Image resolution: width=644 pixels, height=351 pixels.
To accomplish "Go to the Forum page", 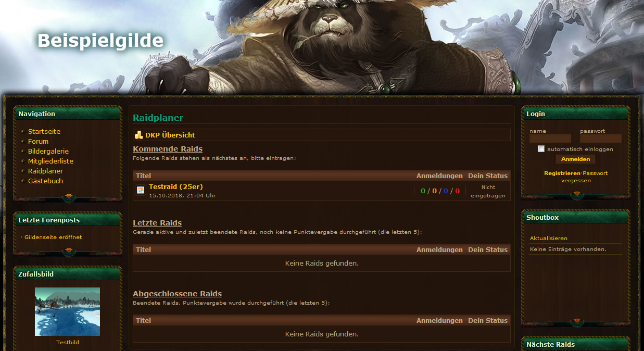I will pyautogui.click(x=38, y=141).
